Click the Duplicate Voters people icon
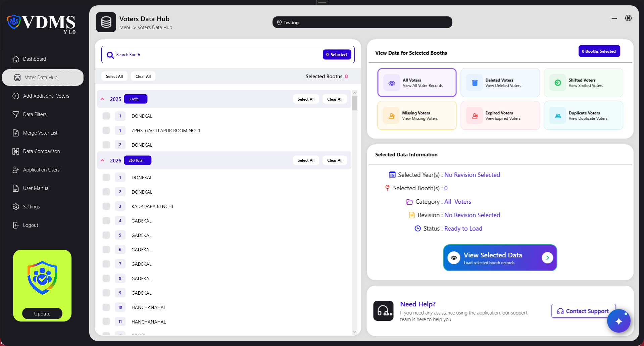 (x=558, y=116)
